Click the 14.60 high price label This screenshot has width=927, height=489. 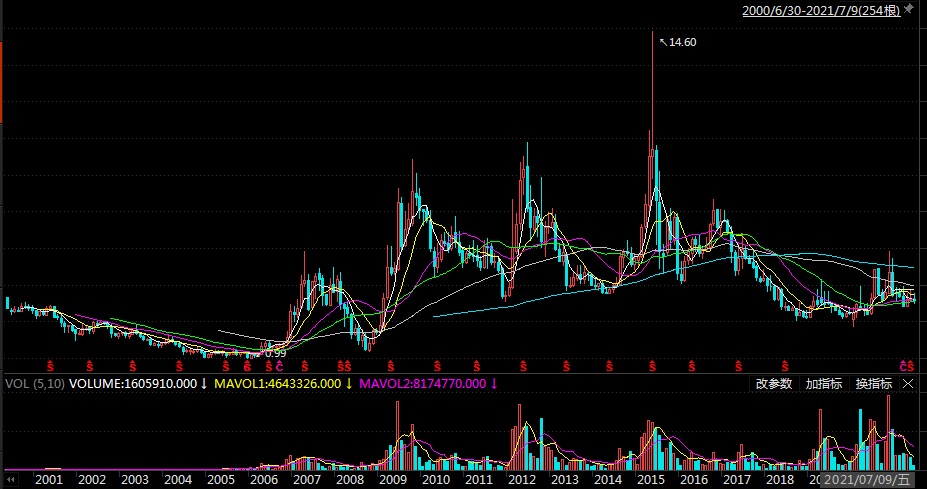pyautogui.click(x=683, y=42)
